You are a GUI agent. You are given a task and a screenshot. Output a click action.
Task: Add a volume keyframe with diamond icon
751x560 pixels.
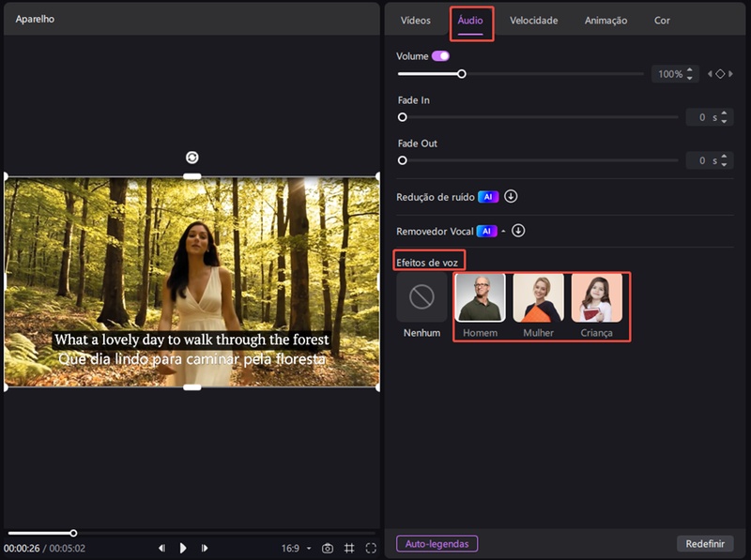[720, 73]
